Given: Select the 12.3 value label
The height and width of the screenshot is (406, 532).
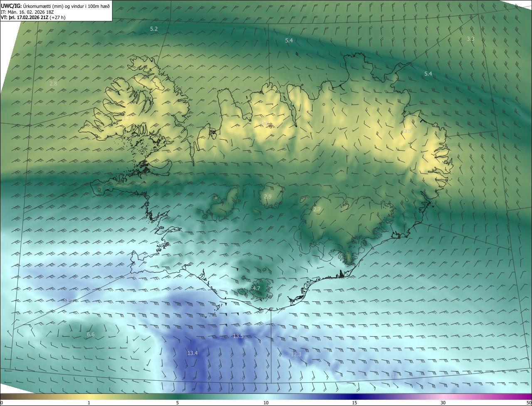Looking at the screenshot, I should pos(296,354).
